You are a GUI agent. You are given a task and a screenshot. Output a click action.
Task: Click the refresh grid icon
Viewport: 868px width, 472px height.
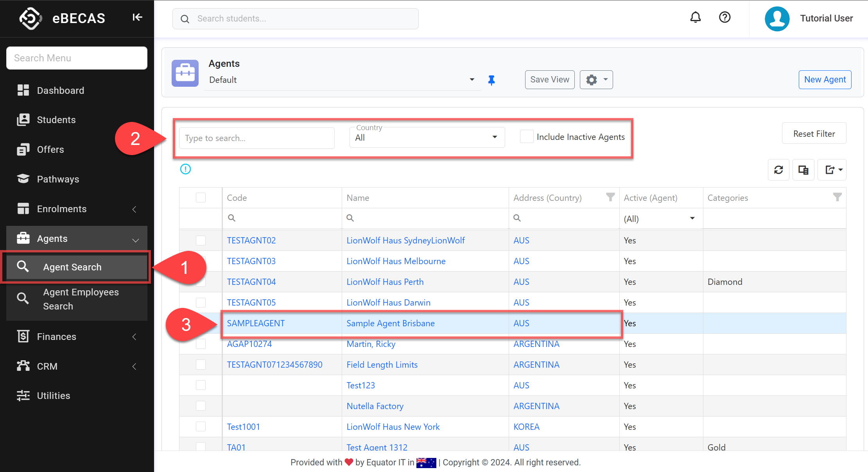tap(778, 170)
